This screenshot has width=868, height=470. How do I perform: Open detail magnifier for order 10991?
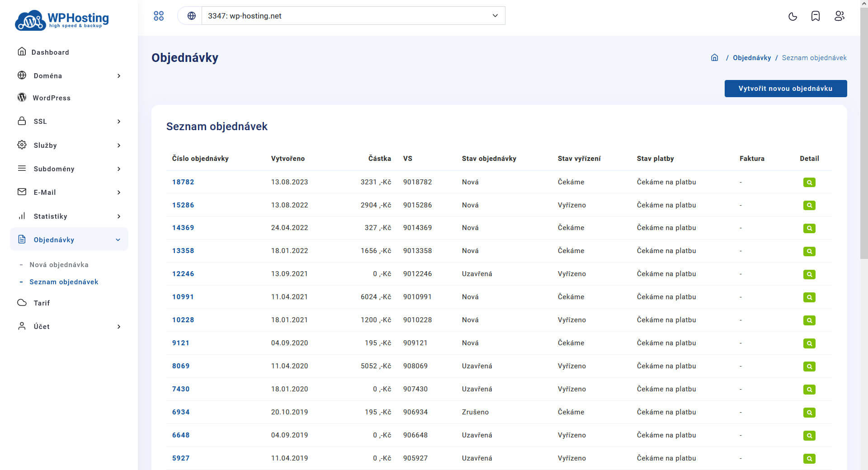click(809, 297)
